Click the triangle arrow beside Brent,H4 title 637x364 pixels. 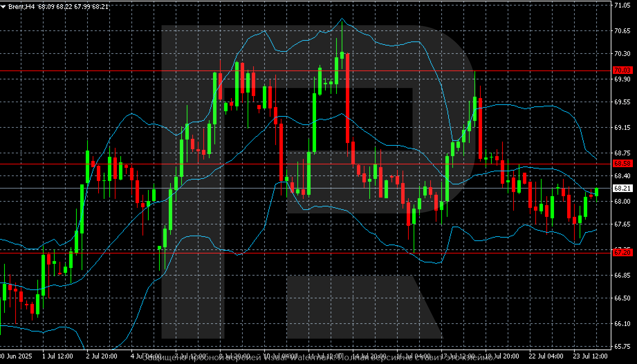click(x=3, y=7)
